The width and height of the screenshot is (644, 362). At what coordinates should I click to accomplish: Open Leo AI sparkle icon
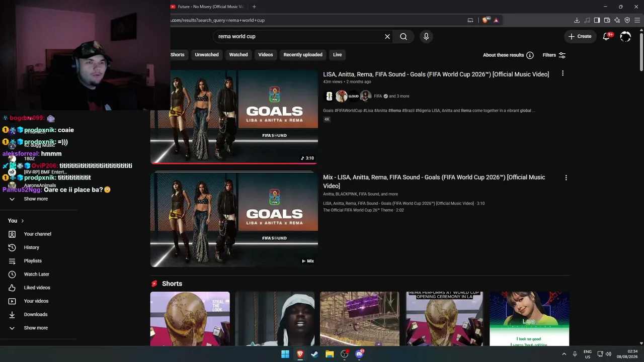click(x=617, y=20)
